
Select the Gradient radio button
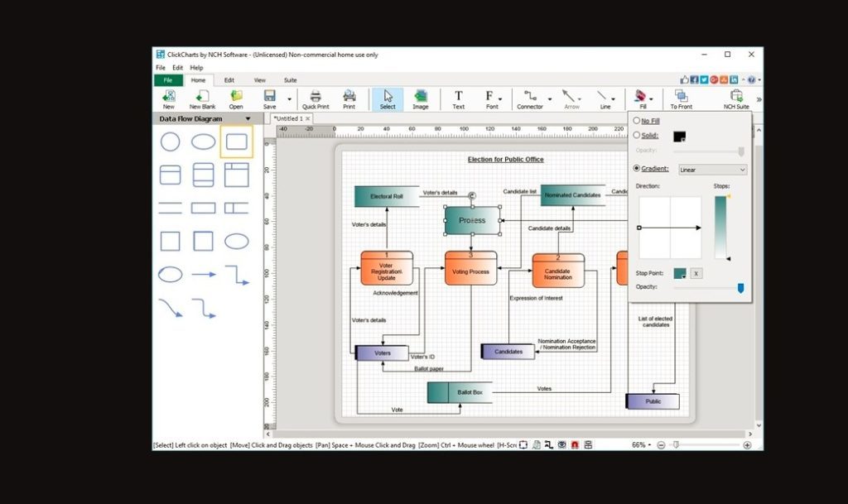[x=637, y=169]
